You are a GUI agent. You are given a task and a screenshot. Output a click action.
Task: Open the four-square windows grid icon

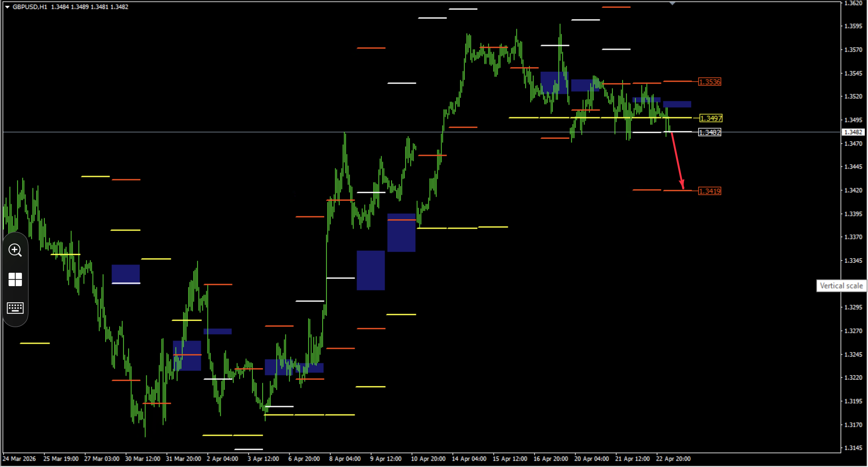(x=15, y=279)
